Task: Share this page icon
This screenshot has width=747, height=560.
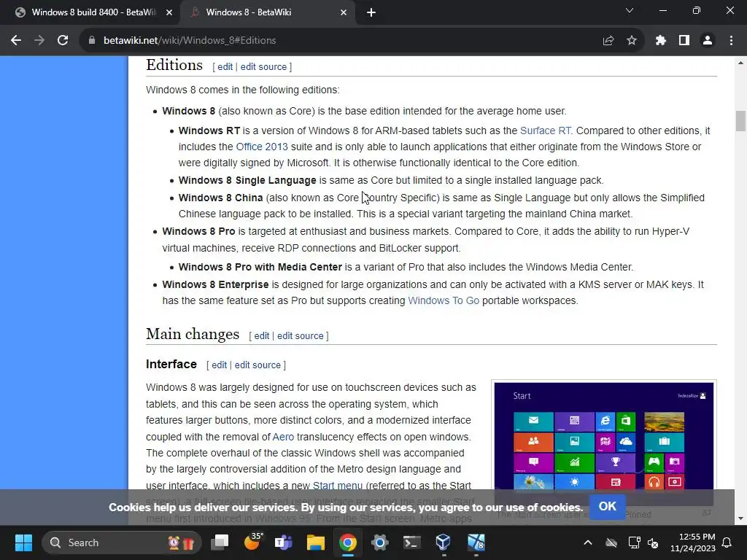Action: [x=608, y=41]
